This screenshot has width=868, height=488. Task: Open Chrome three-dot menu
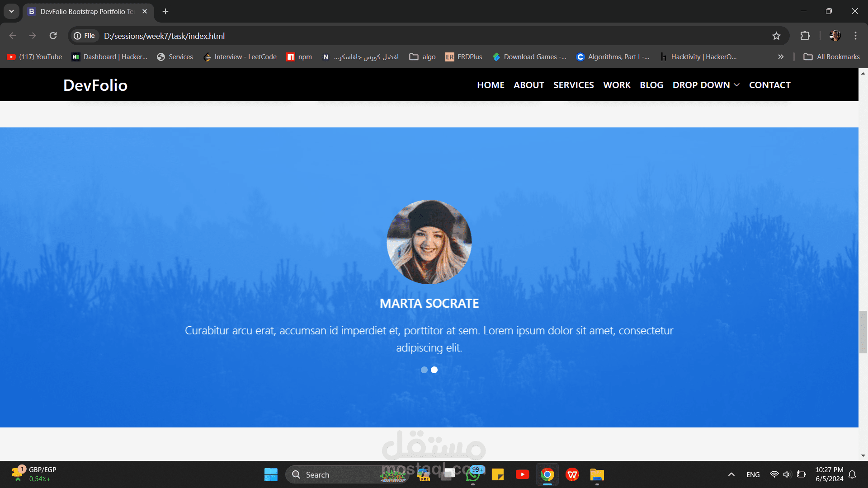coord(855,36)
